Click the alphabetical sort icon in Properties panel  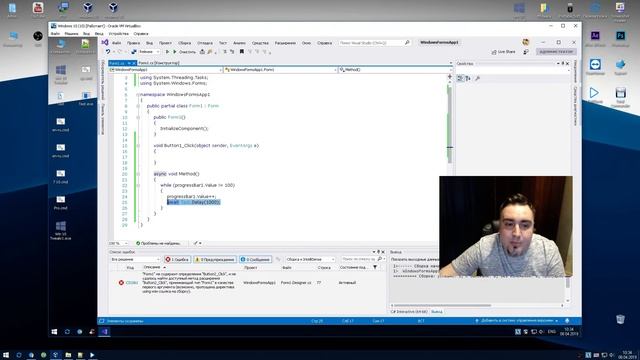point(468,78)
